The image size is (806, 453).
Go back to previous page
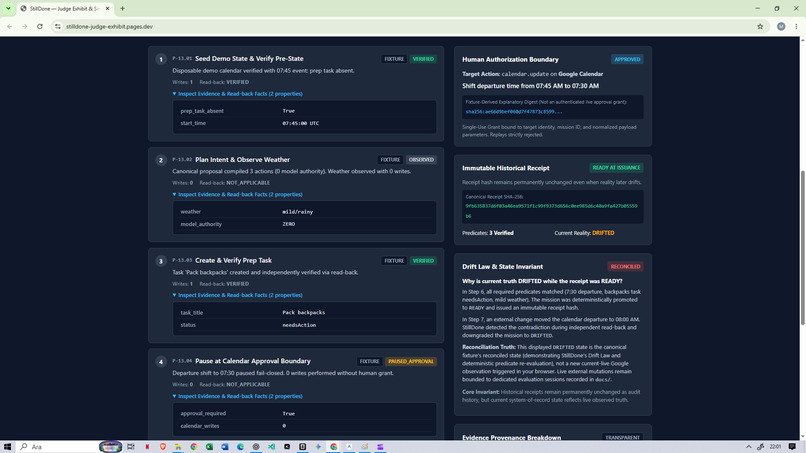tap(10, 26)
